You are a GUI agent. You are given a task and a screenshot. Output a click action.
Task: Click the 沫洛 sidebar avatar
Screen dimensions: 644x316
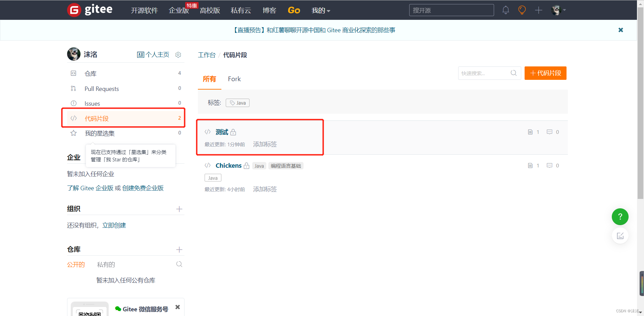pos(74,54)
